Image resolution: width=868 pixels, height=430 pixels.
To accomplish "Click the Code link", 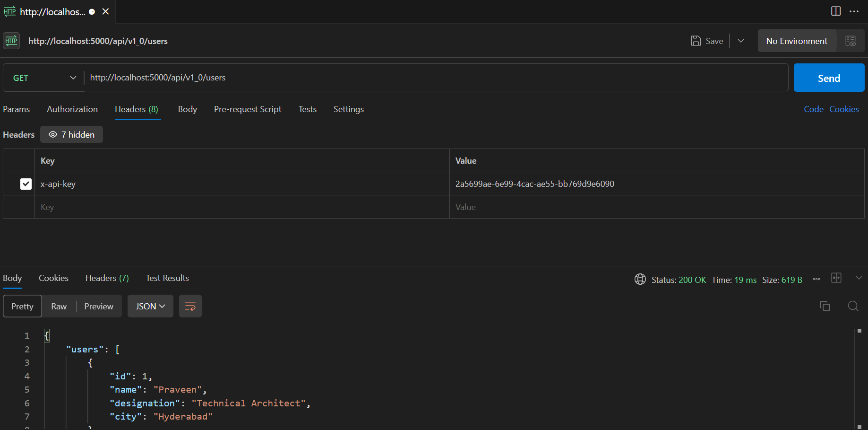I will pyautogui.click(x=814, y=109).
